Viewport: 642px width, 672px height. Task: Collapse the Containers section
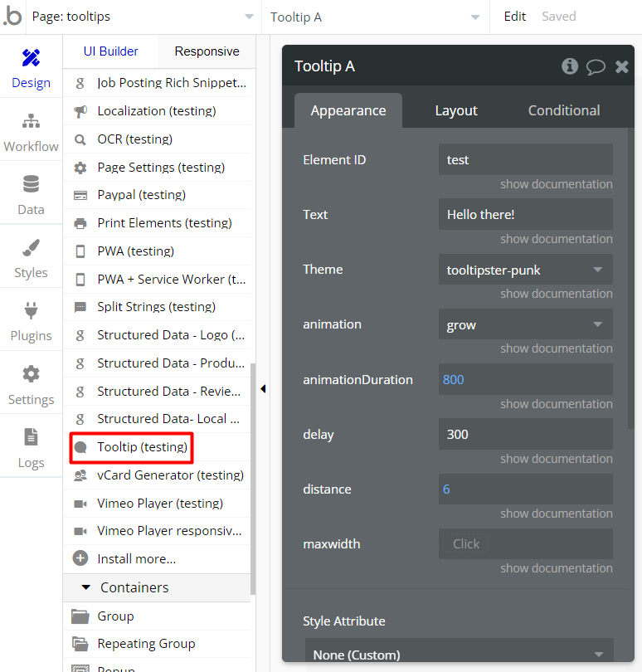86,587
